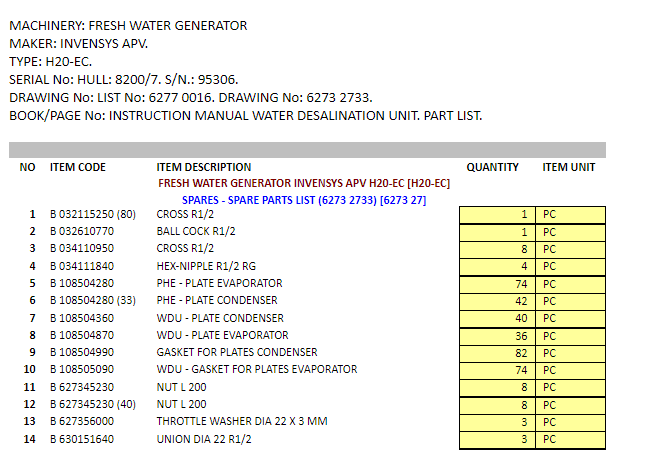The width and height of the screenshot is (662, 468).
Task: Click the ITEM UNIT column header
Action: 569,167
